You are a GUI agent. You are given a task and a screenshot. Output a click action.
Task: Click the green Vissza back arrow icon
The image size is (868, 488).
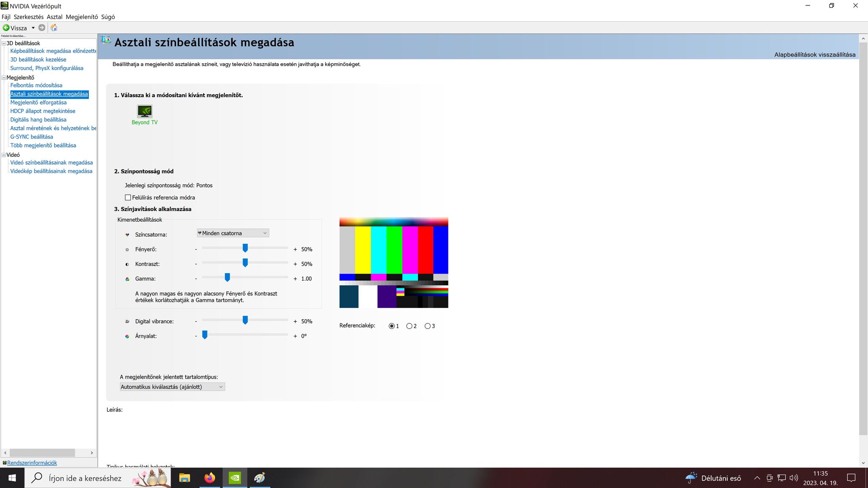[x=6, y=28]
